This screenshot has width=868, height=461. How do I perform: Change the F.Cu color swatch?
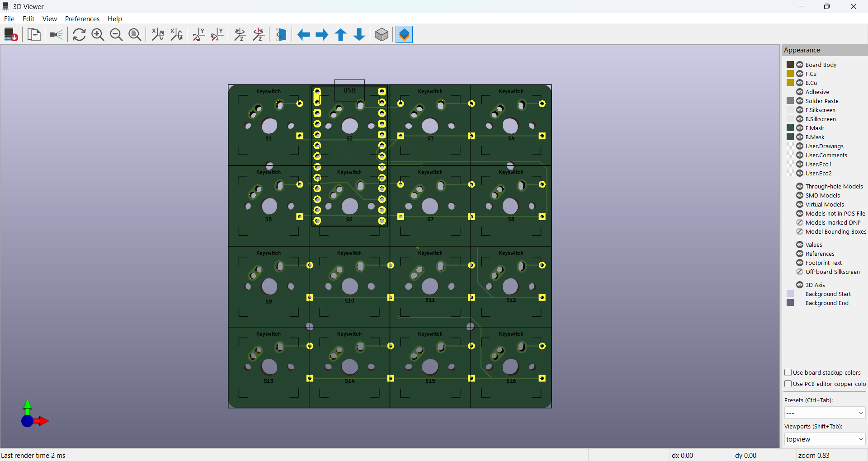[790, 74]
